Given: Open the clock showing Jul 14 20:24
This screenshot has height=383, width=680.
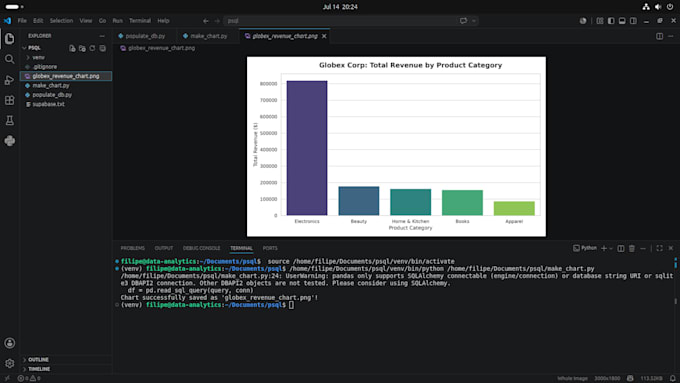Looking at the screenshot, I should (340, 7).
